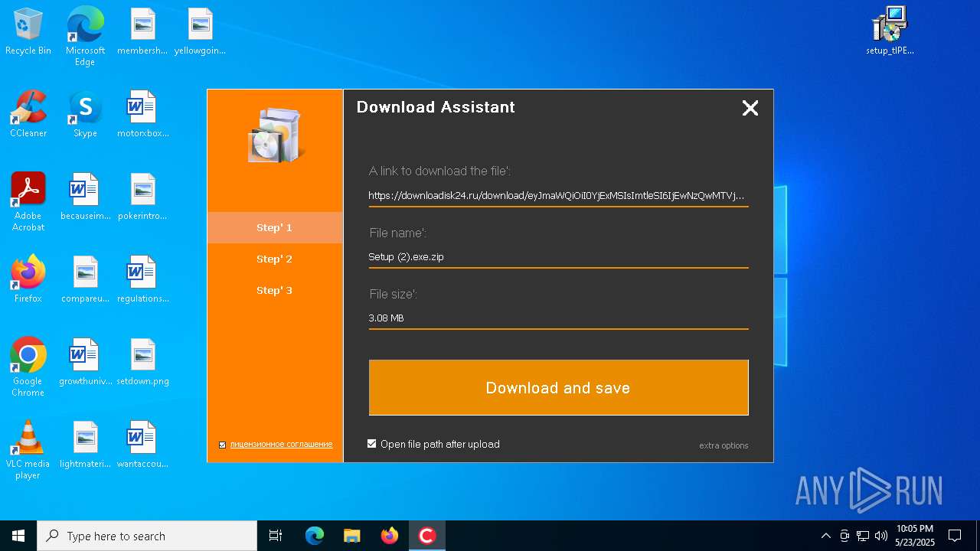Viewport: 980px width, 551px height.
Task: Select setdown.png file icon
Action: coord(142,362)
